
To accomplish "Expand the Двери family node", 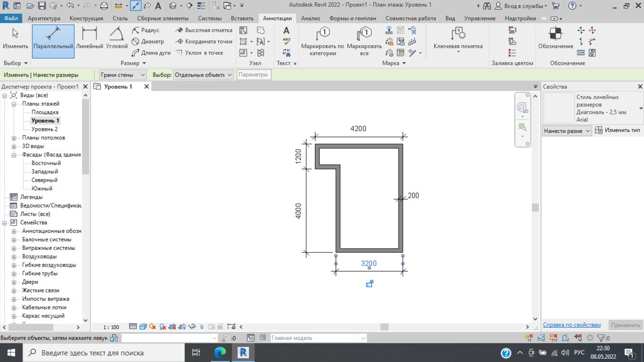I will (14, 282).
